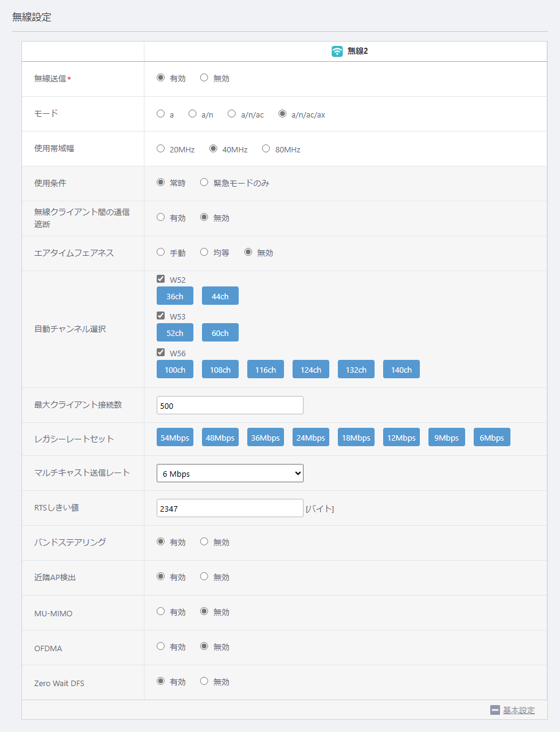Image resolution: width=560 pixels, height=732 pixels.
Task: Set エアタイムフェアネス to 手動
Action: [x=160, y=252]
